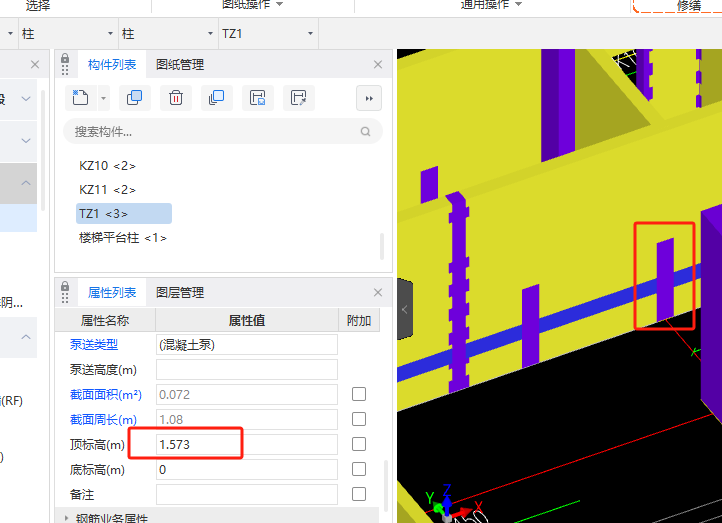Close the component list panel
Viewport: 722px width, 523px height.
(378, 64)
